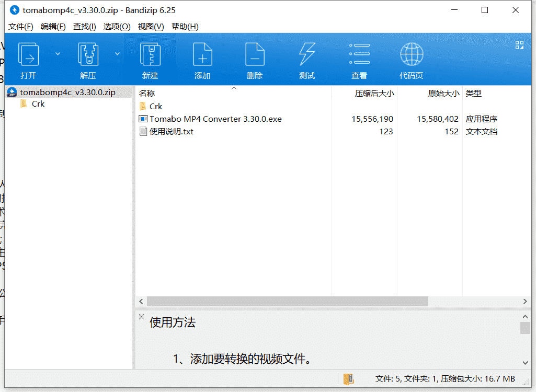Viewport: 536px width, 392px height.
Task: Click the compressed size 123 cell
Action: [x=386, y=132]
